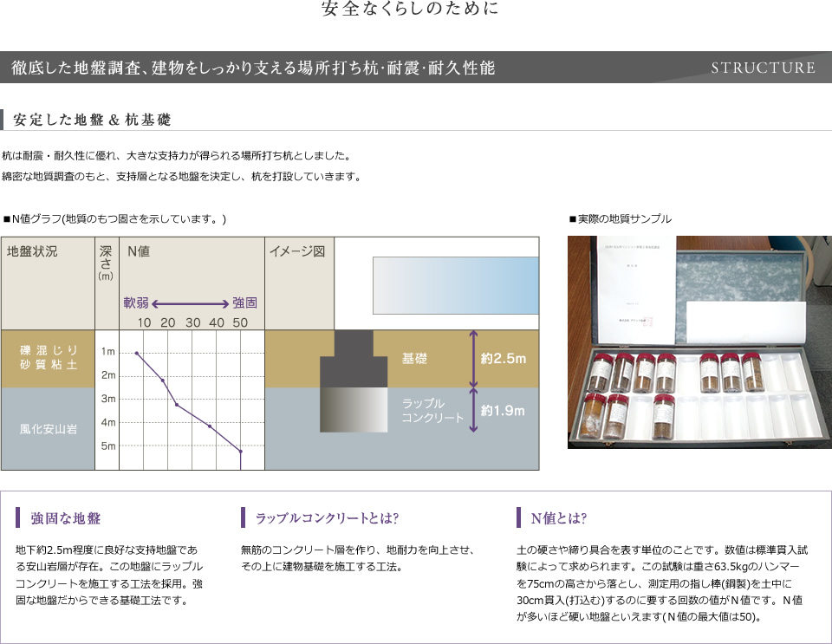
Task: Click the graph data point at 1m depth
Action: (x=137, y=353)
